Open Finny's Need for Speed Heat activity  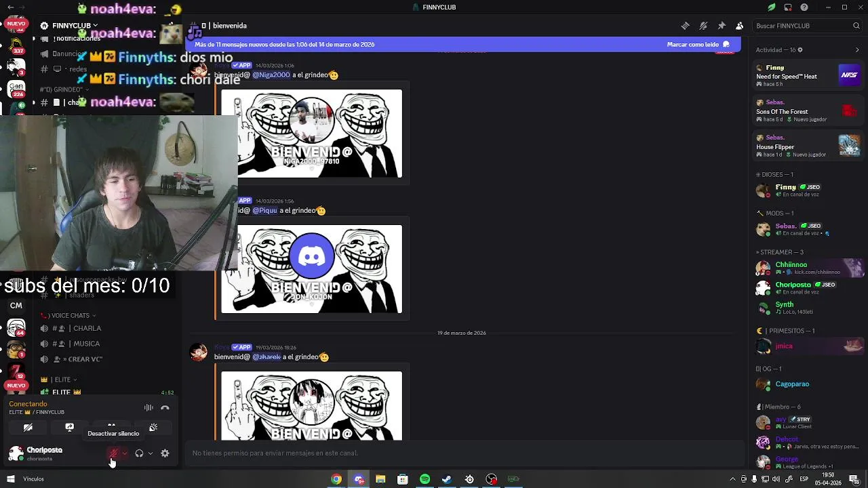click(808, 76)
